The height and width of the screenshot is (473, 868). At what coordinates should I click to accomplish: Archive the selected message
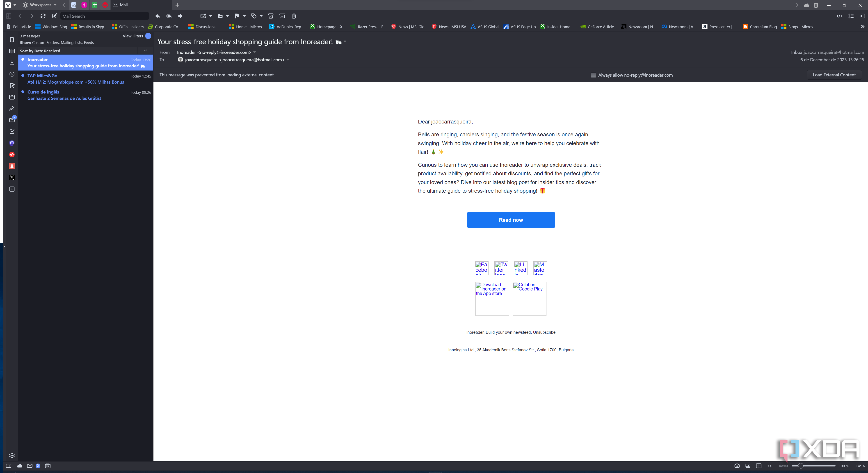282,16
